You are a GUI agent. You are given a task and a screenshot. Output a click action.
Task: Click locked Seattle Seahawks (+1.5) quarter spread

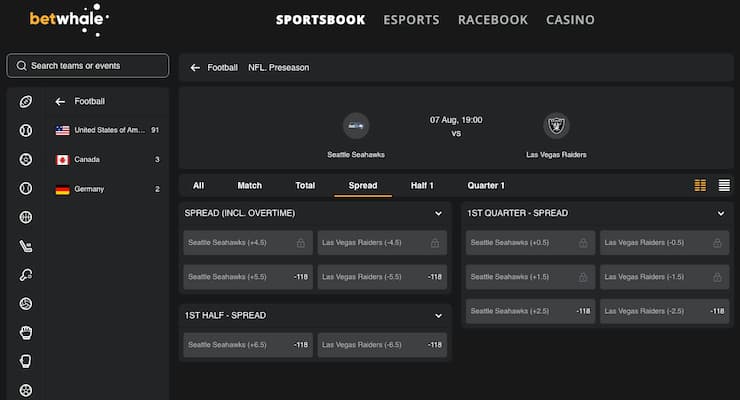[530, 277]
